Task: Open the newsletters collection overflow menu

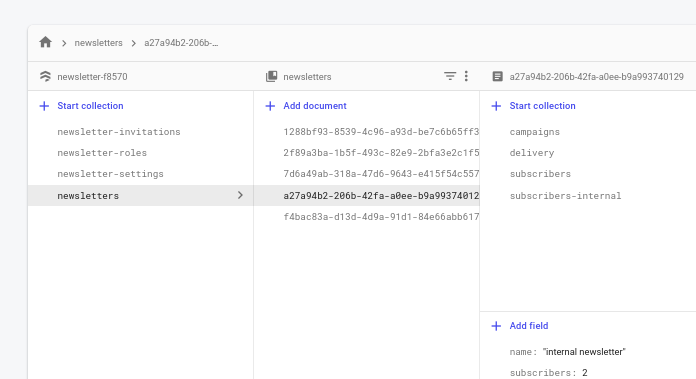Action: [466, 76]
